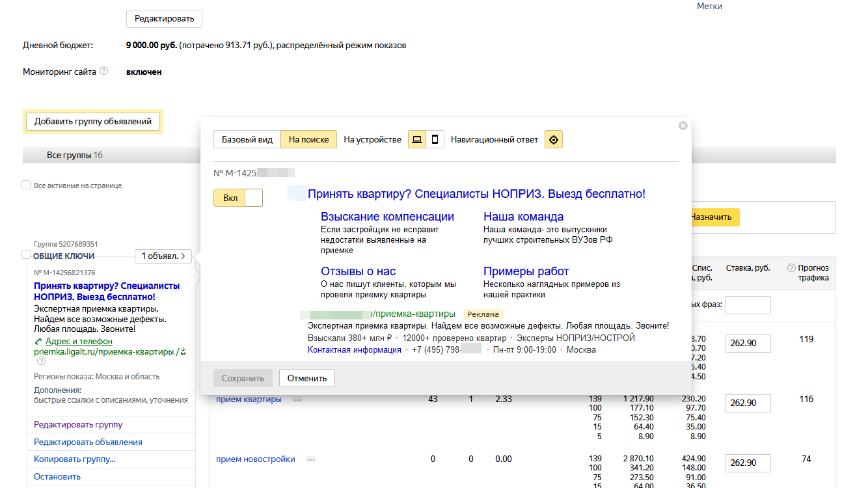868x488 pixels.
Task: Switch to Базовый вид tab
Action: click(247, 139)
